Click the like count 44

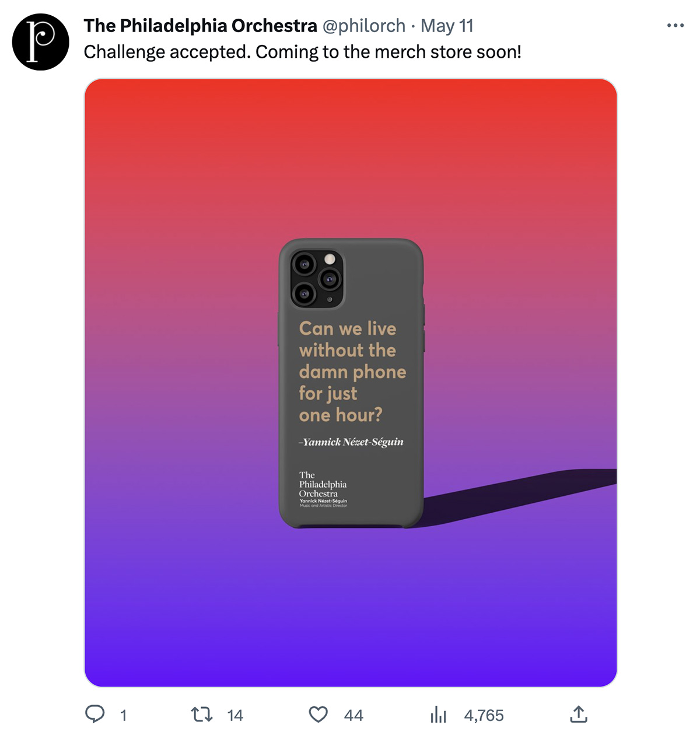tap(353, 716)
